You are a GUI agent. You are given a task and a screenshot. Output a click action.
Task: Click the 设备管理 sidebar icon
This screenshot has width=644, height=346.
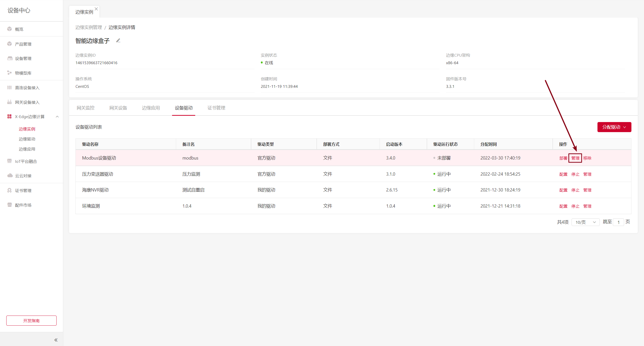pyautogui.click(x=10, y=58)
